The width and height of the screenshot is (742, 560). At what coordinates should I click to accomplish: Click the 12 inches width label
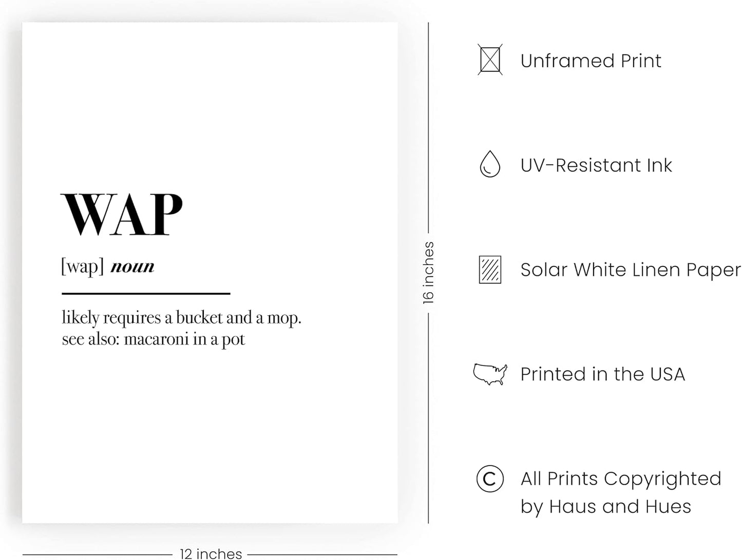[x=211, y=553]
